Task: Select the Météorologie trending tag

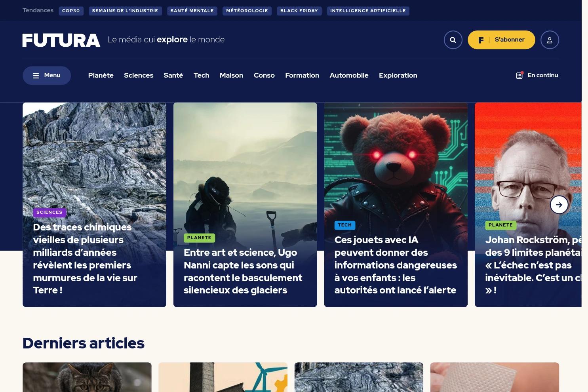Action: (x=247, y=11)
